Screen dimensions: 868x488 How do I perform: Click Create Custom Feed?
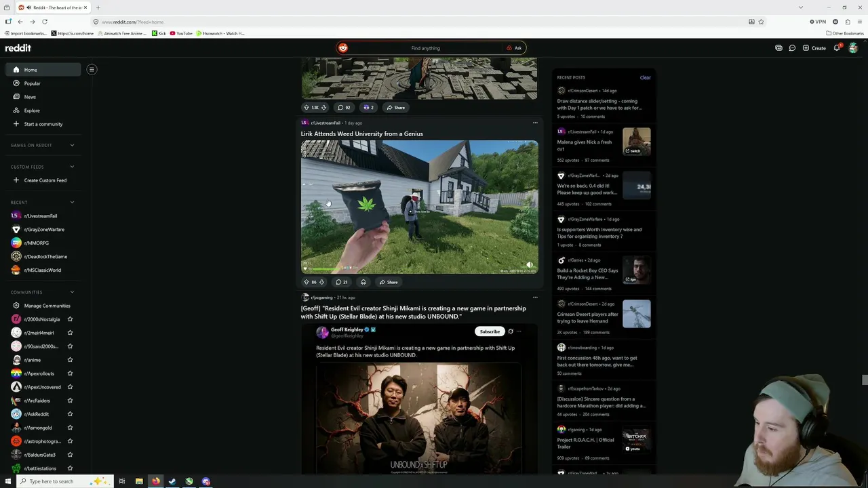[x=43, y=180]
